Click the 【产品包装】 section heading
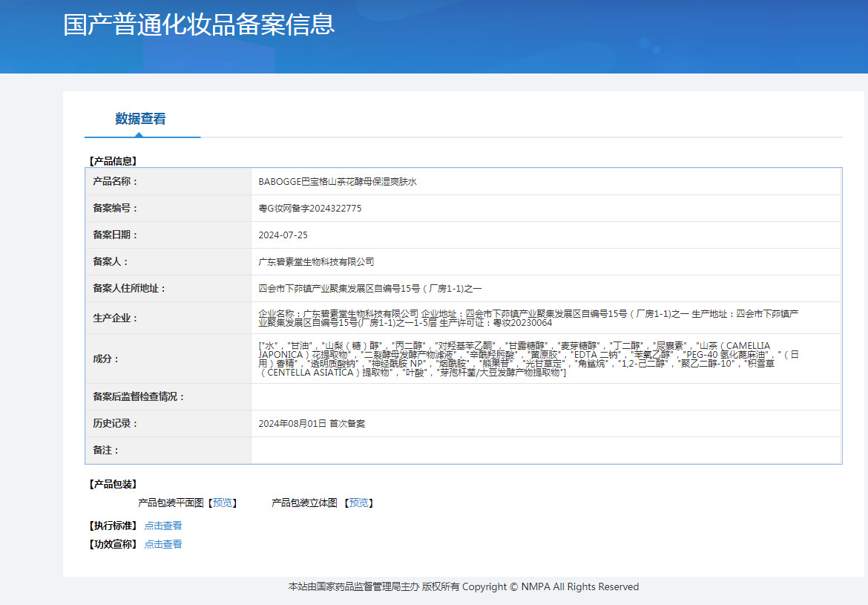Image resolution: width=868 pixels, height=605 pixels. tap(113, 485)
